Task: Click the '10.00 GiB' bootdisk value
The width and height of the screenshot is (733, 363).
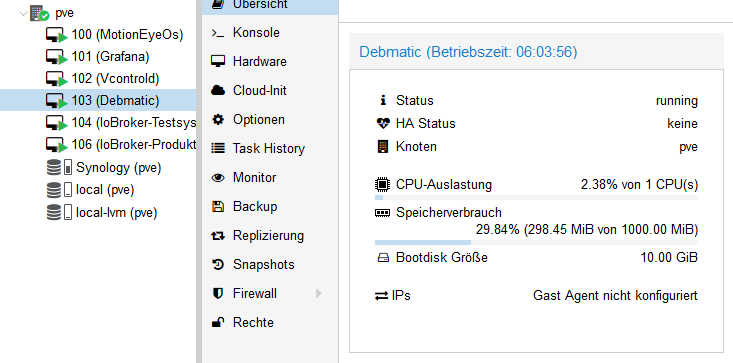Action: click(x=669, y=257)
